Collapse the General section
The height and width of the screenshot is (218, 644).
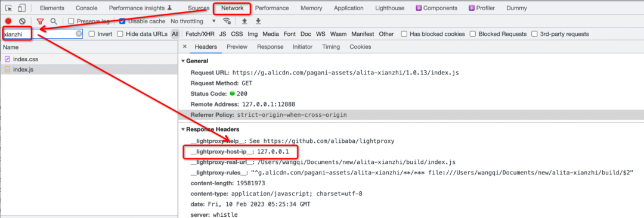click(x=183, y=61)
